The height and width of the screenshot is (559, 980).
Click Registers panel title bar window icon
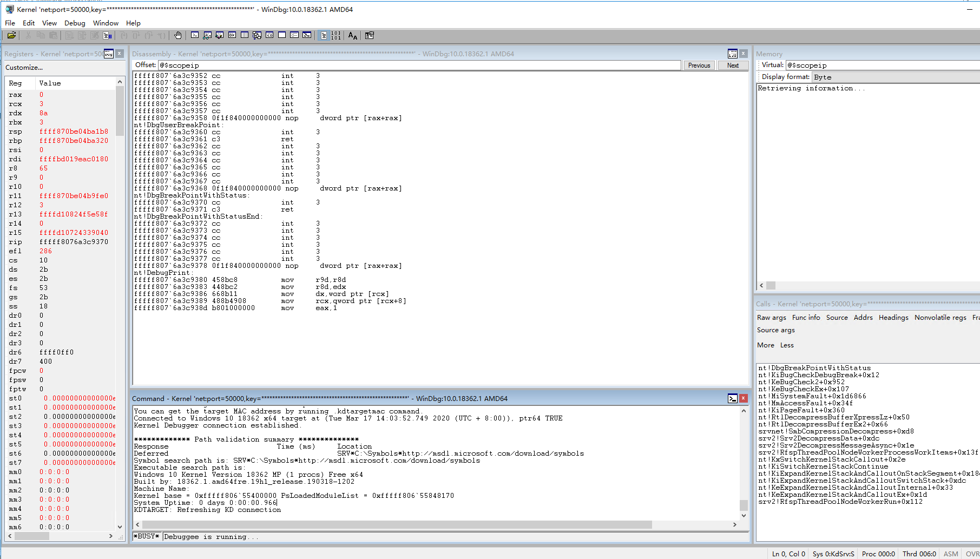coord(109,54)
